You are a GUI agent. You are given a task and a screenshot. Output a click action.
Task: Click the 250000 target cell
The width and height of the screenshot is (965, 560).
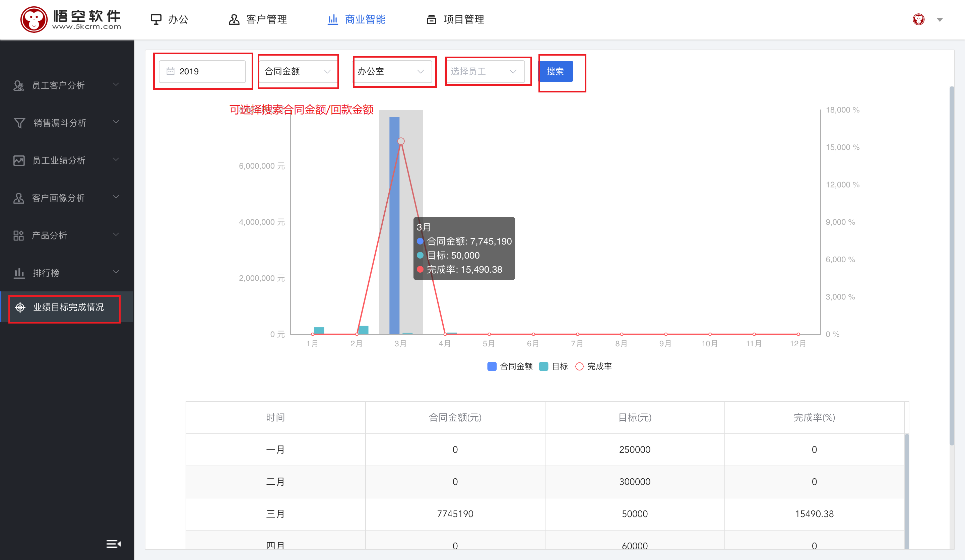click(635, 450)
